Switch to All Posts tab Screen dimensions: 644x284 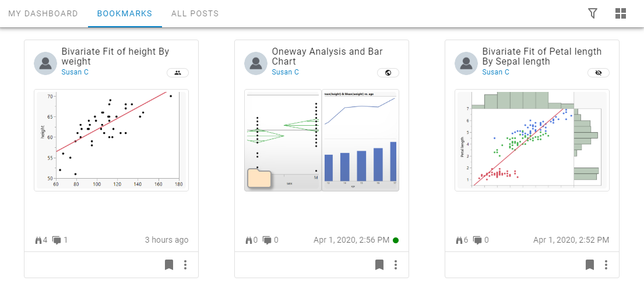pyautogui.click(x=195, y=13)
